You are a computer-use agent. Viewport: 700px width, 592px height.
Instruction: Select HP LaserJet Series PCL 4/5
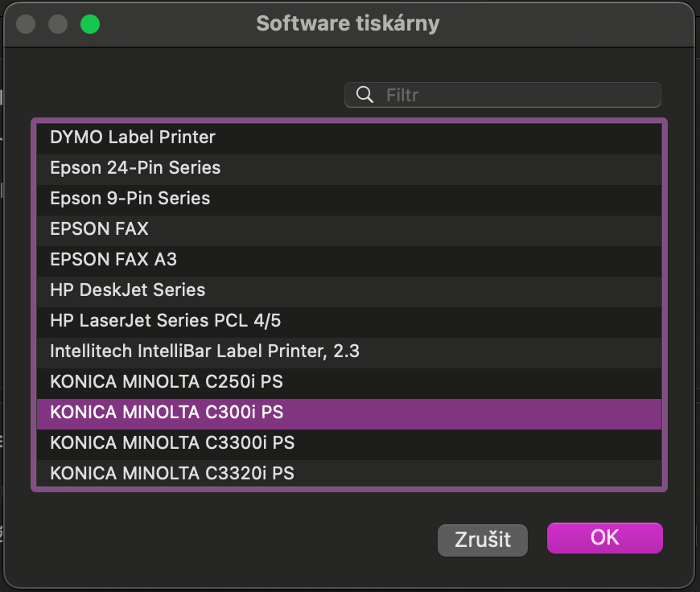click(349, 321)
